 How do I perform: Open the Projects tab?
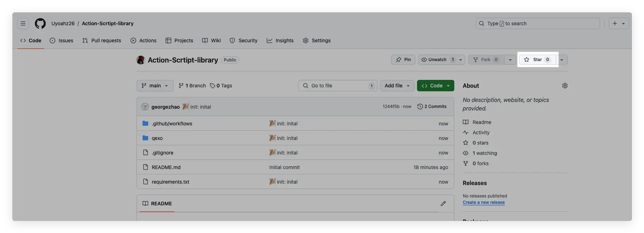click(x=179, y=40)
